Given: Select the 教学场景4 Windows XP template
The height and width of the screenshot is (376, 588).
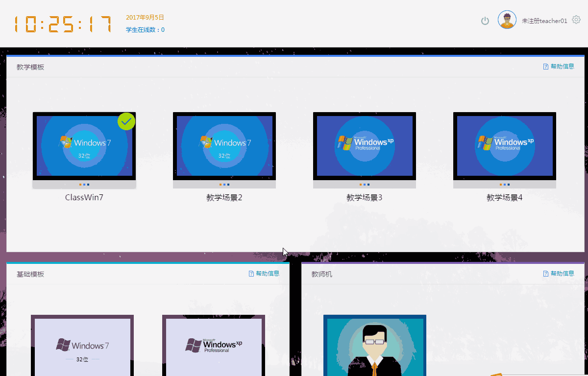Looking at the screenshot, I should [x=505, y=150].
